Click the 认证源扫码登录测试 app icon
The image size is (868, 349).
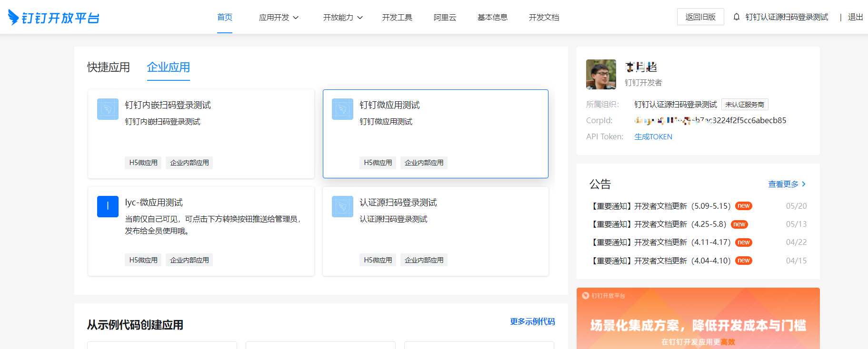342,206
